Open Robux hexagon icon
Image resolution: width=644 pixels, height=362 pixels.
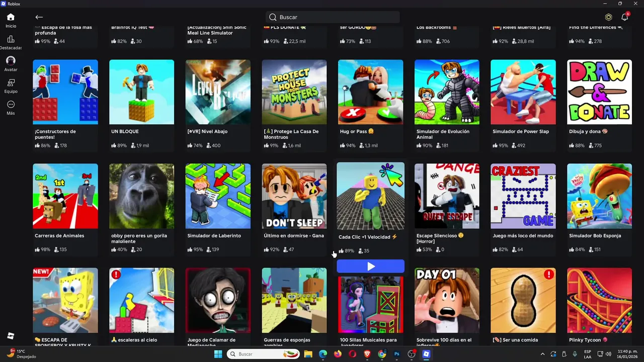608,17
